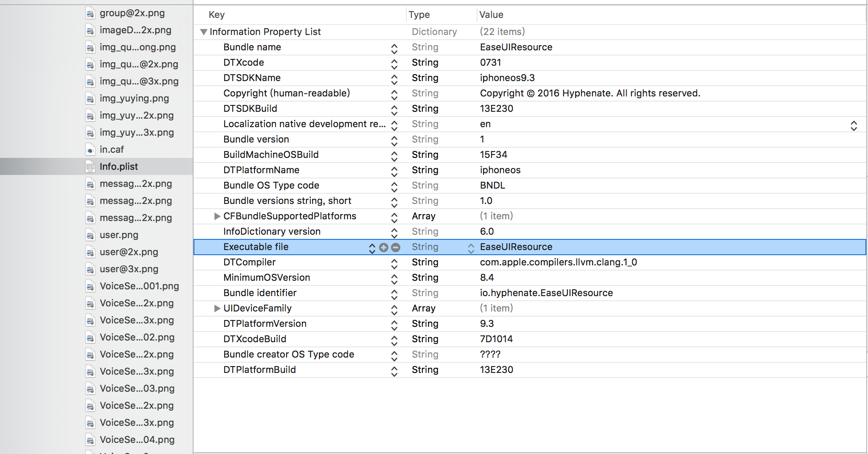The height and width of the screenshot is (454, 868).
Task: Click the DTCompiler value 'com.apple.compilers.llvm.clang.1_0'
Action: tap(558, 262)
